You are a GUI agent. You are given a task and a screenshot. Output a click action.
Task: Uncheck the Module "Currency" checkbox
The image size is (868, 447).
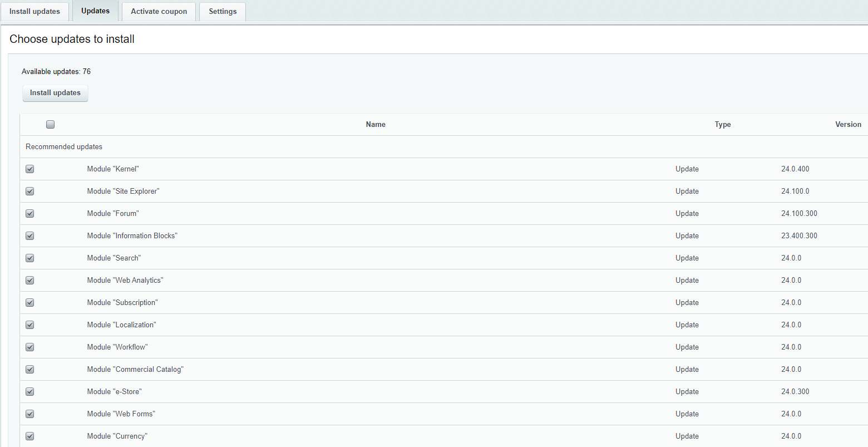click(30, 436)
